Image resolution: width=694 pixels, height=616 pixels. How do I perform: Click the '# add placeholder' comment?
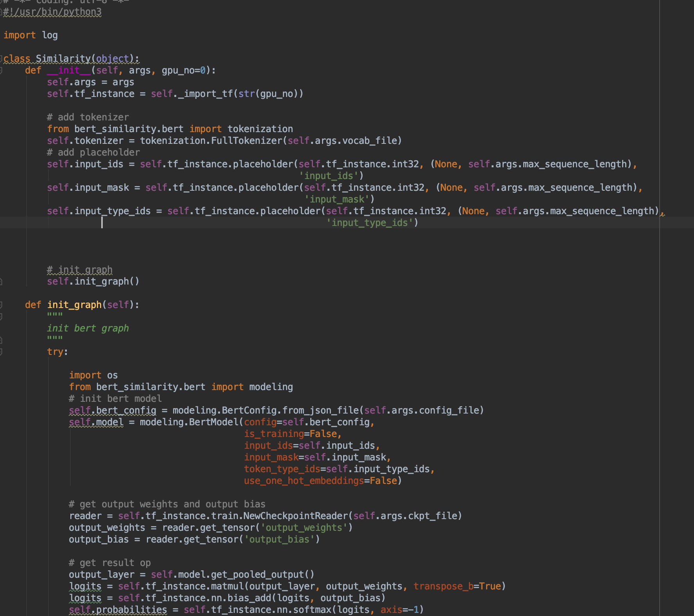click(93, 152)
